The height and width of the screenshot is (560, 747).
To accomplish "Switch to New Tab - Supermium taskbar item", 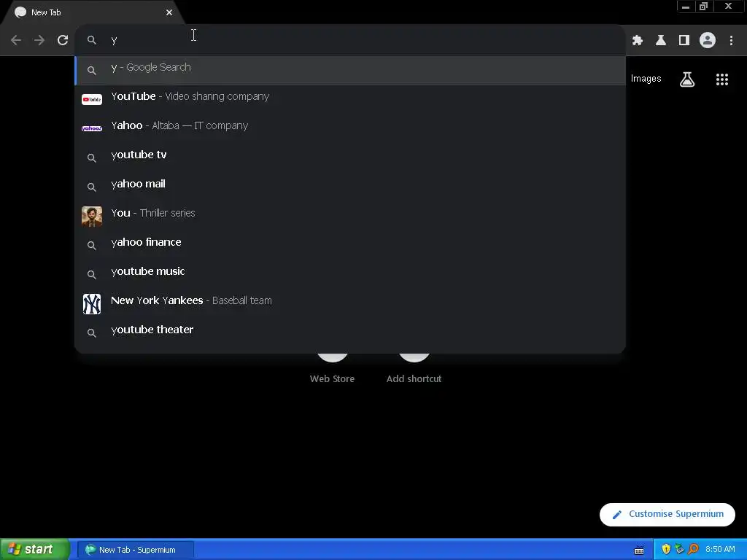I will click(x=136, y=550).
